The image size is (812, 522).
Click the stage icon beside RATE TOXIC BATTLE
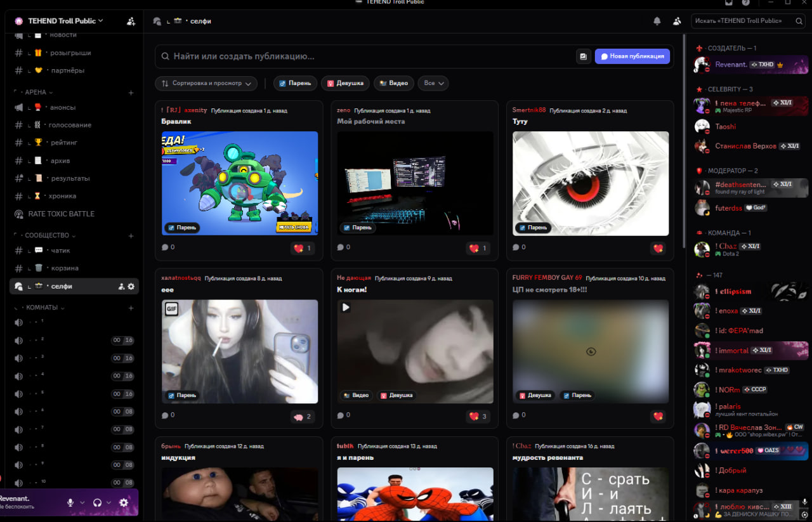coord(19,214)
